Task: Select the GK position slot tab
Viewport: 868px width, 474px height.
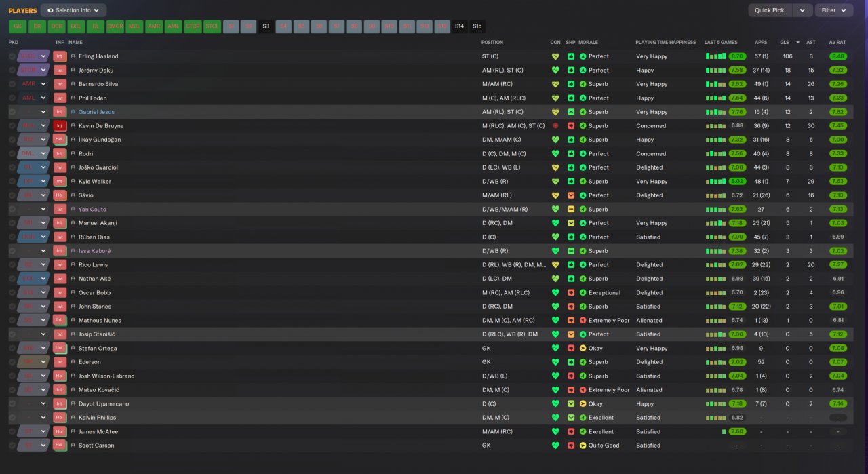Action: (18, 26)
